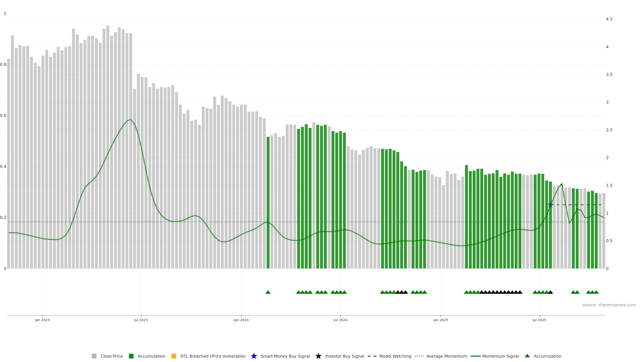This screenshot has height=362, width=644.
Task: Click the black Investor Buy Signal star
Action: (x=318, y=356)
